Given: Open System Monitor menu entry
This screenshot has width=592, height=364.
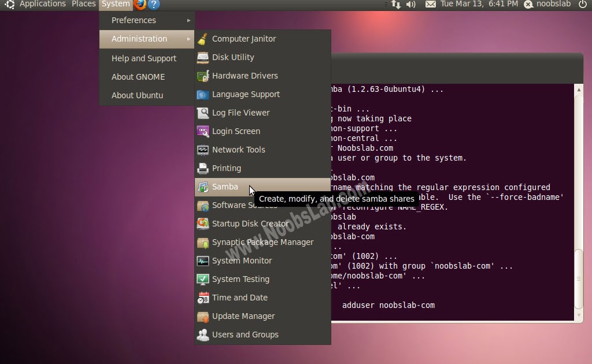Looking at the screenshot, I should coord(263,261).
